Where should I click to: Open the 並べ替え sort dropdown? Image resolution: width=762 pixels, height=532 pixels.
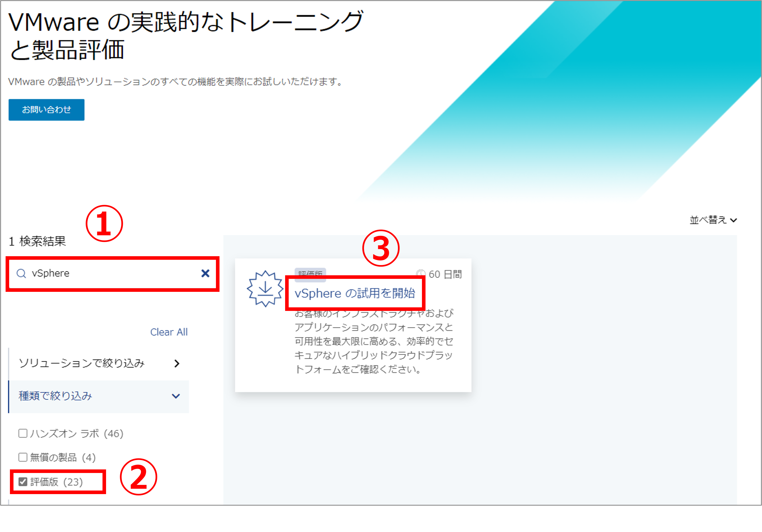click(713, 220)
